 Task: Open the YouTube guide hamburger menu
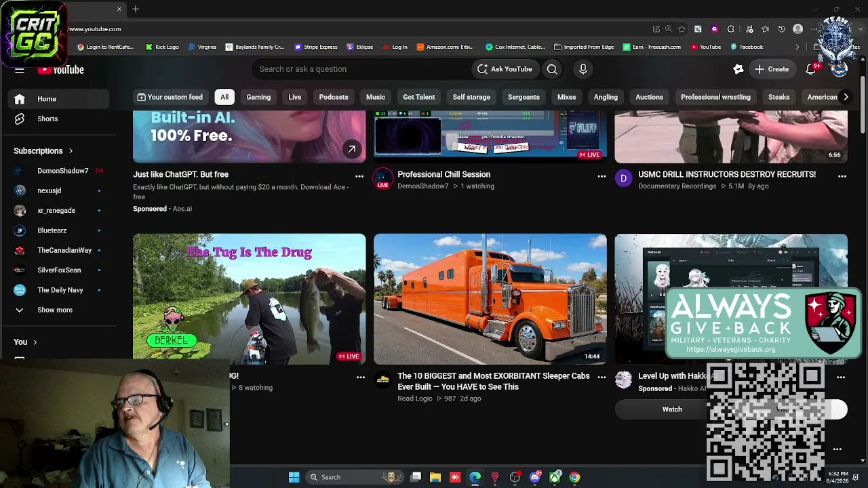pyautogui.click(x=20, y=70)
